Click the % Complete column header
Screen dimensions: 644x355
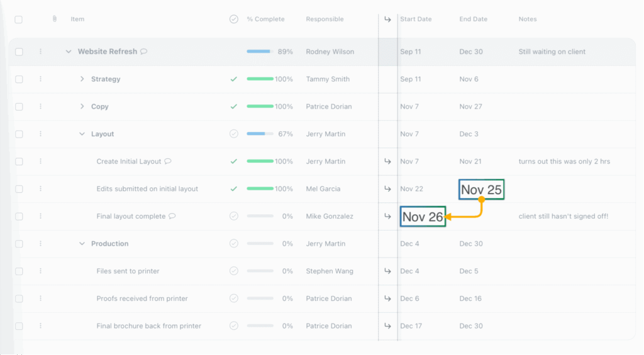click(265, 19)
